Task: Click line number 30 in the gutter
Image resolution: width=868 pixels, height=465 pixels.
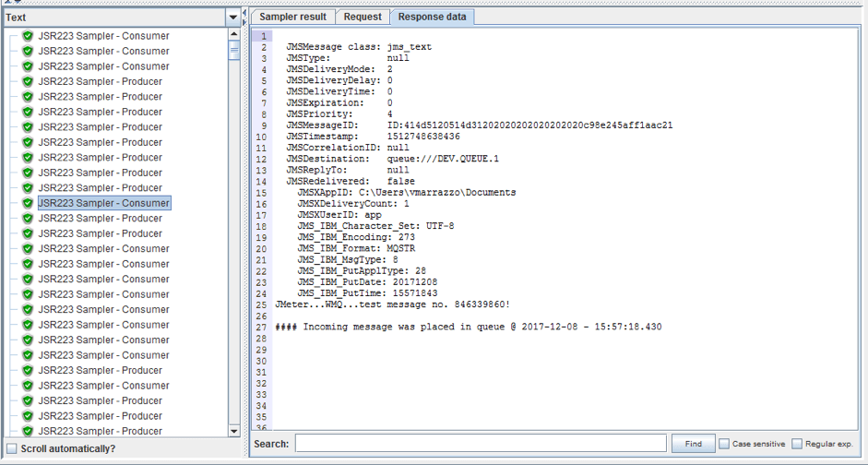Action: pos(262,361)
